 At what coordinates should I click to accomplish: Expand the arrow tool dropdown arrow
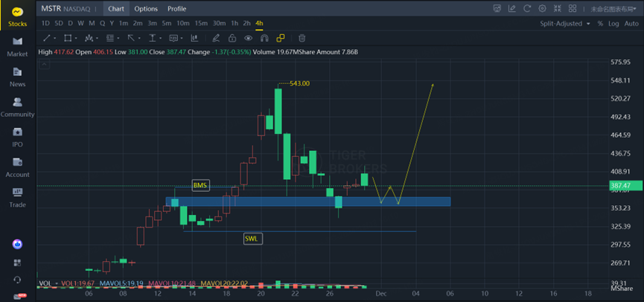(x=140, y=39)
